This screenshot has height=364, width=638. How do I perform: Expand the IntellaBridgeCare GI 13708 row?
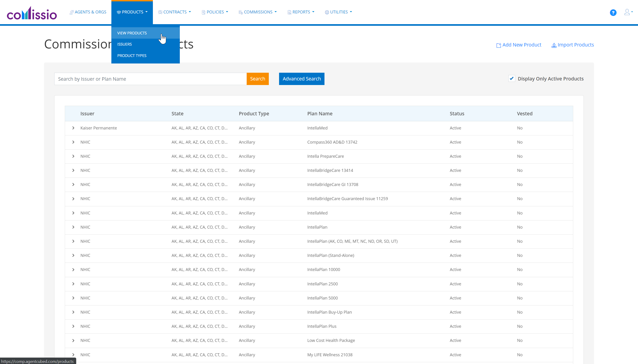[x=73, y=184]
